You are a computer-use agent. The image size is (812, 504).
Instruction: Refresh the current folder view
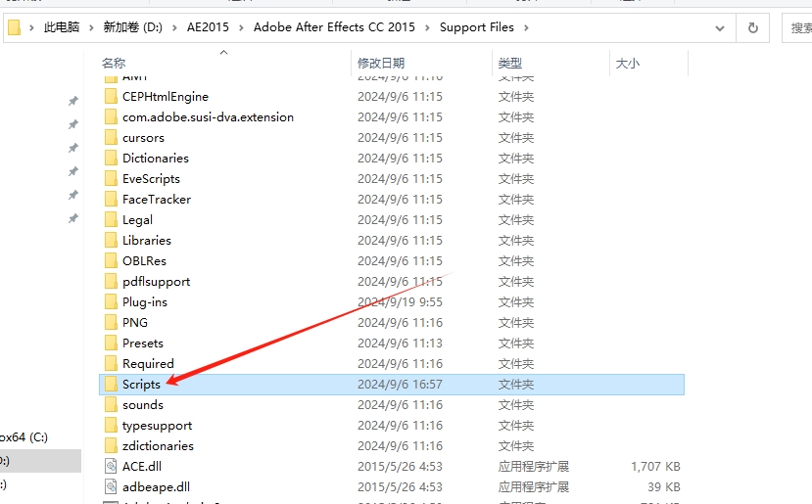(x=753, y=28)
